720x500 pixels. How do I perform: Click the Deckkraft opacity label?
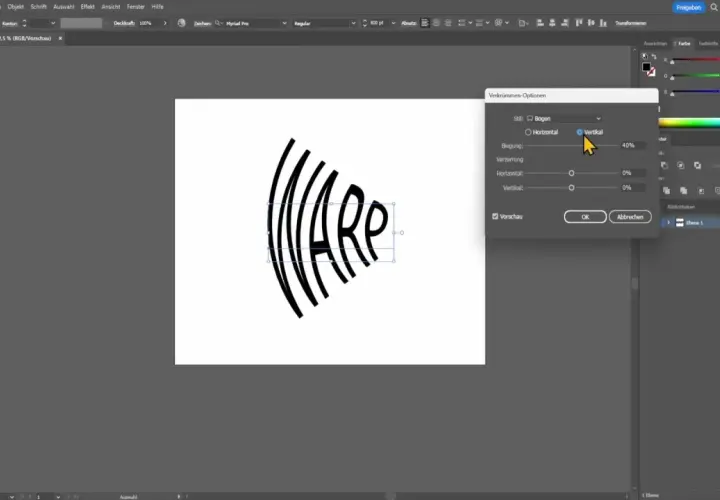(124, 23)
